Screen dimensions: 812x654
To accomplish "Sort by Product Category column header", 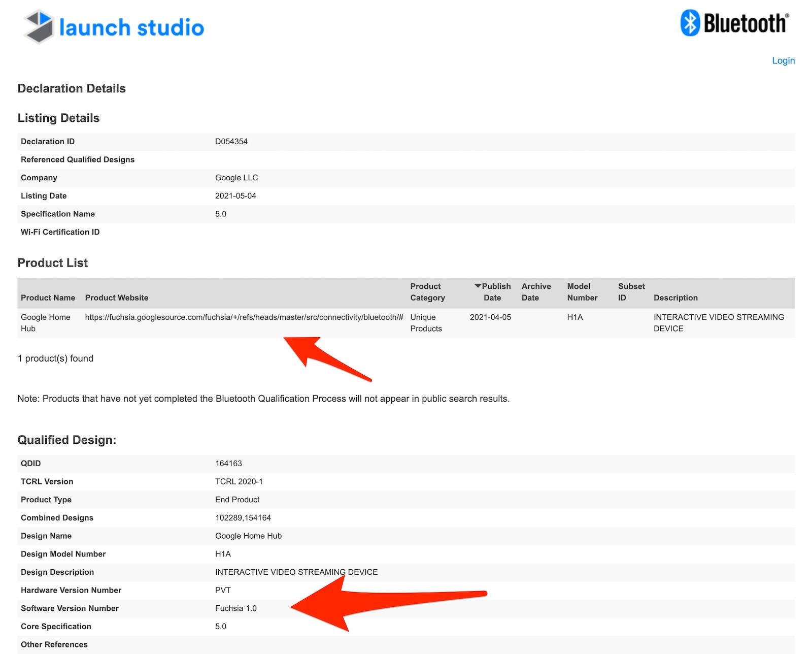I will [x=427, y=292].
